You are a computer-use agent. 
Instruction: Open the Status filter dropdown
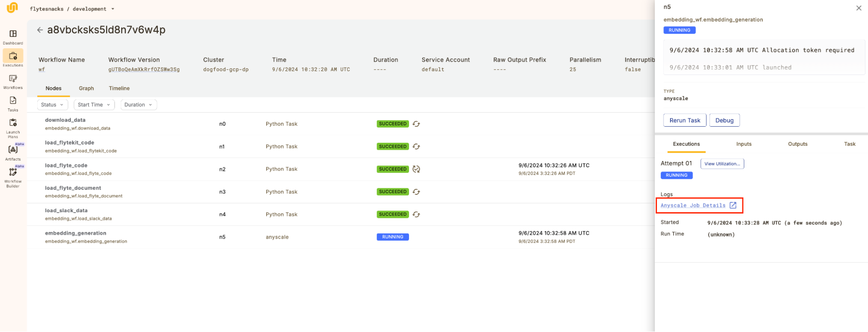point(52,105)
